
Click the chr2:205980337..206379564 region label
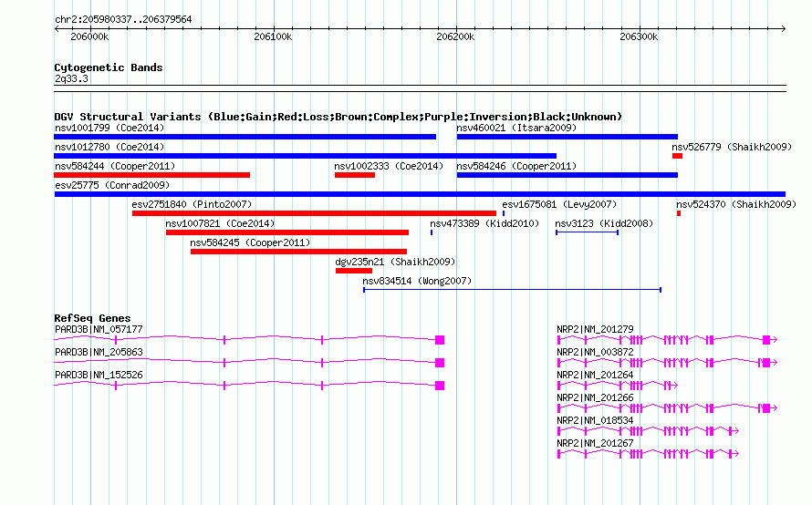click(x=123, y=19)
